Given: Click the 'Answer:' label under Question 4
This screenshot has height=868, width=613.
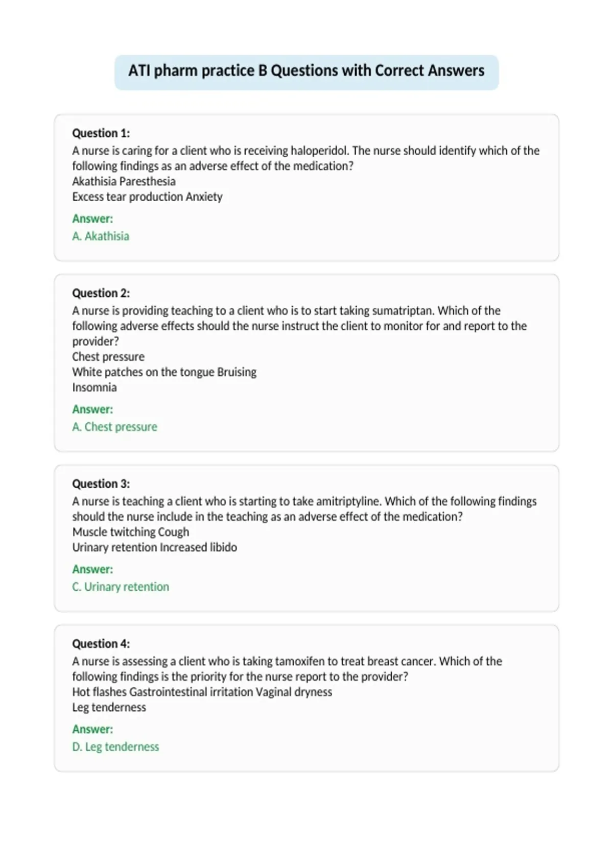Looking at the screenshot, I should 92,729.
